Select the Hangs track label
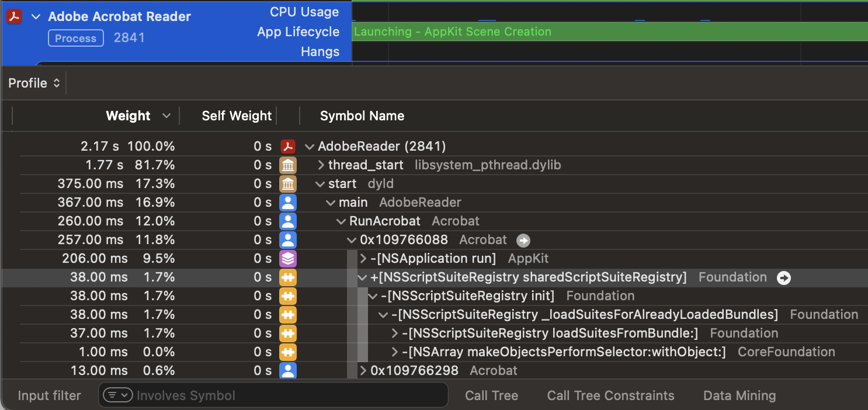The height and width of the screenshot is (410, 868). point(320,51)
